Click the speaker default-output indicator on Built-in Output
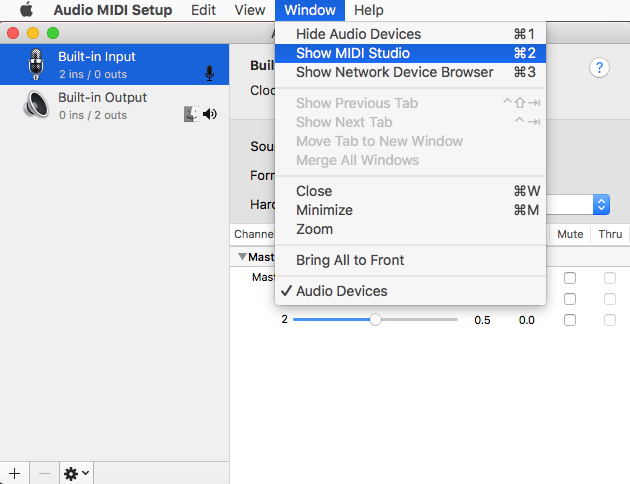 tap(210, 114)
